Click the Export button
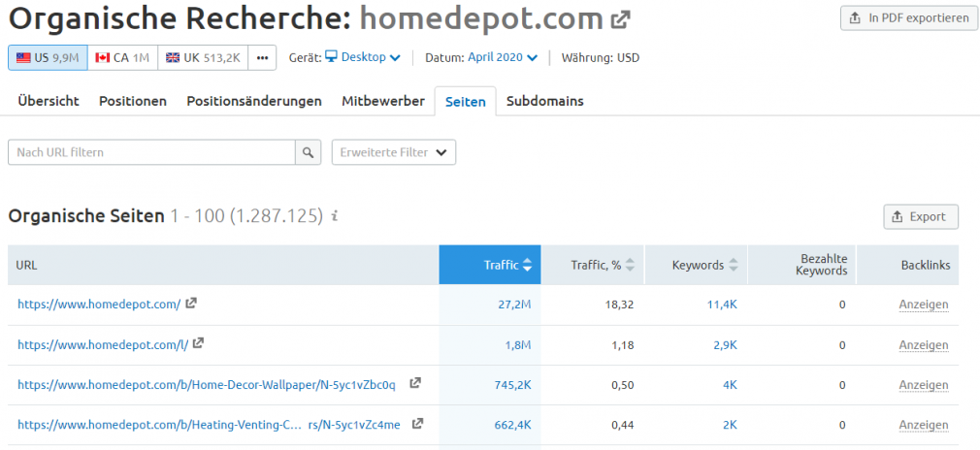The width and height of the screenshot is (980, 450). 921,217
